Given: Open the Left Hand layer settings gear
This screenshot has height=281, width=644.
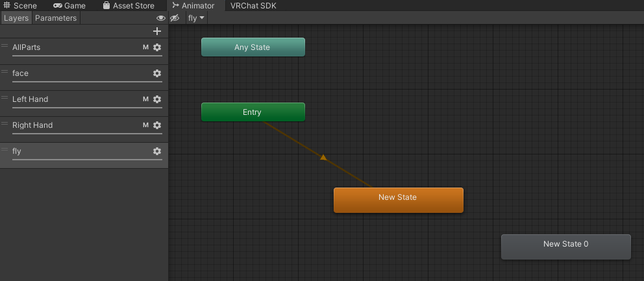Looking at the screenshot, I should [x=157, y=99].
